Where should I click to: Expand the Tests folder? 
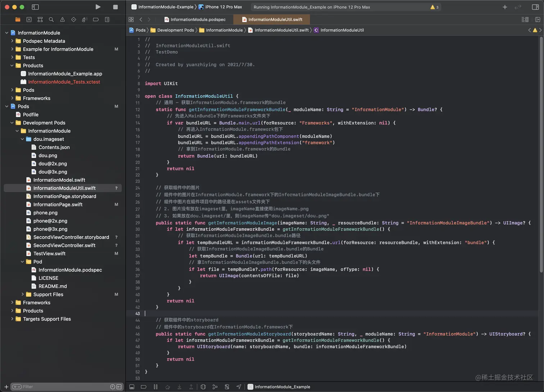(x=12, y=57)
